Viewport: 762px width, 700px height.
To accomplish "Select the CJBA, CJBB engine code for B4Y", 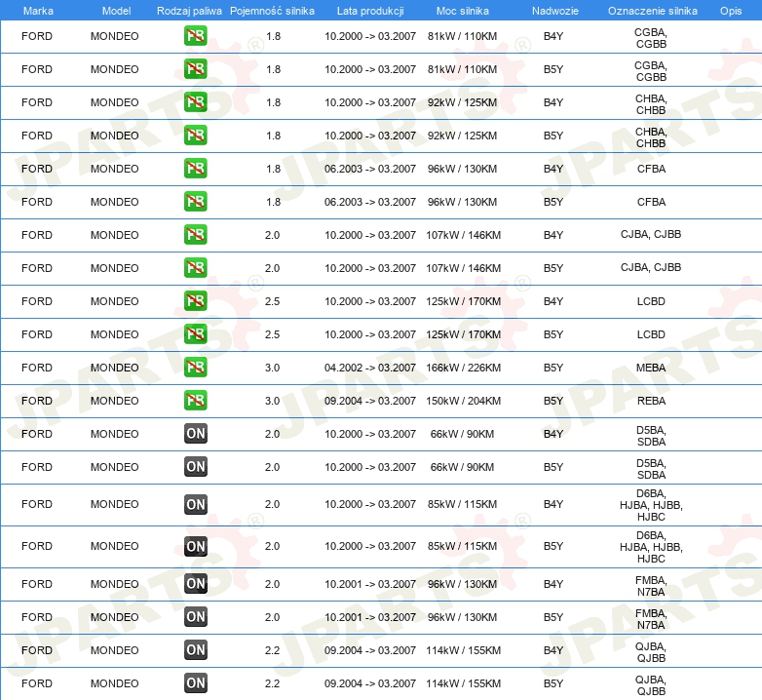I will (651, 234).
